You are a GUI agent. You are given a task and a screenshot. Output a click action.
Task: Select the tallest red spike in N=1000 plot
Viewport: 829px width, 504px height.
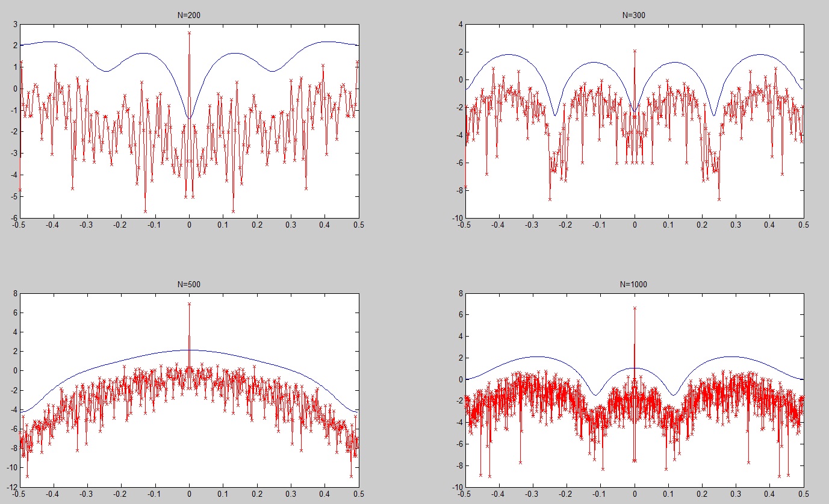tap(635, 308)
